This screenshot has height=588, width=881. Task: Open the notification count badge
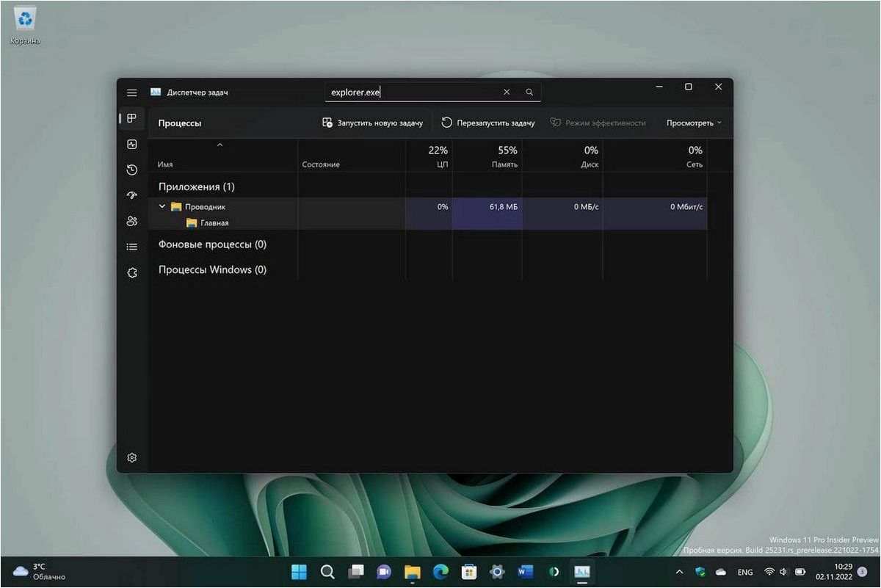[x=862, y=571]
